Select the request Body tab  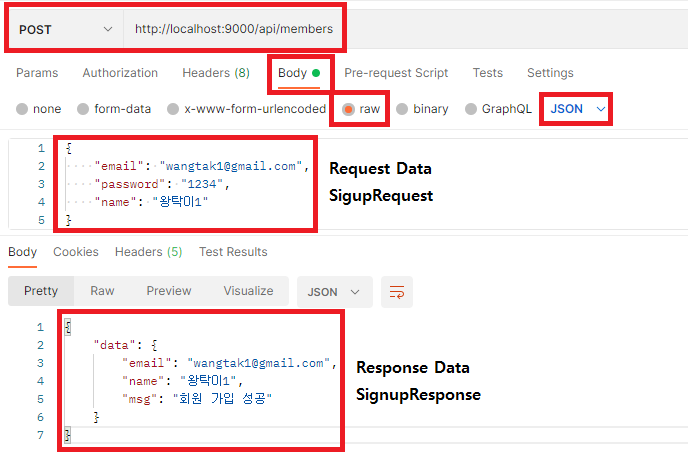coord(299,73)
